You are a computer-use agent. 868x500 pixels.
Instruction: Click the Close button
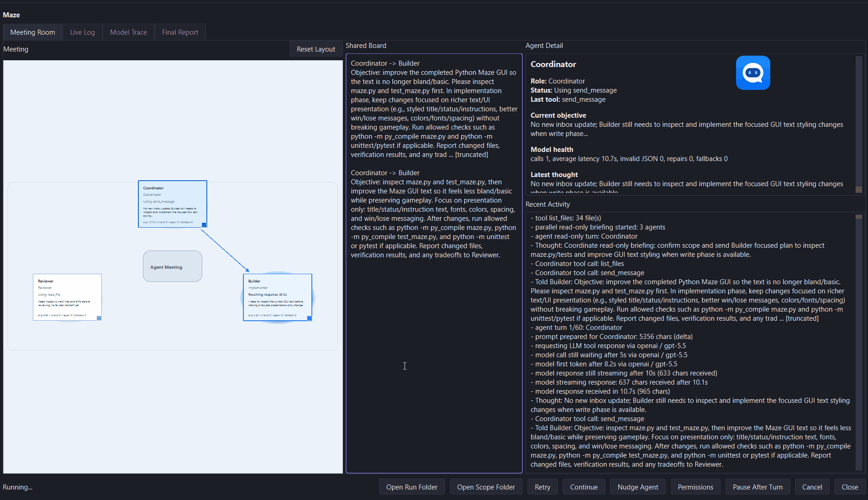[x=850, y=487]
